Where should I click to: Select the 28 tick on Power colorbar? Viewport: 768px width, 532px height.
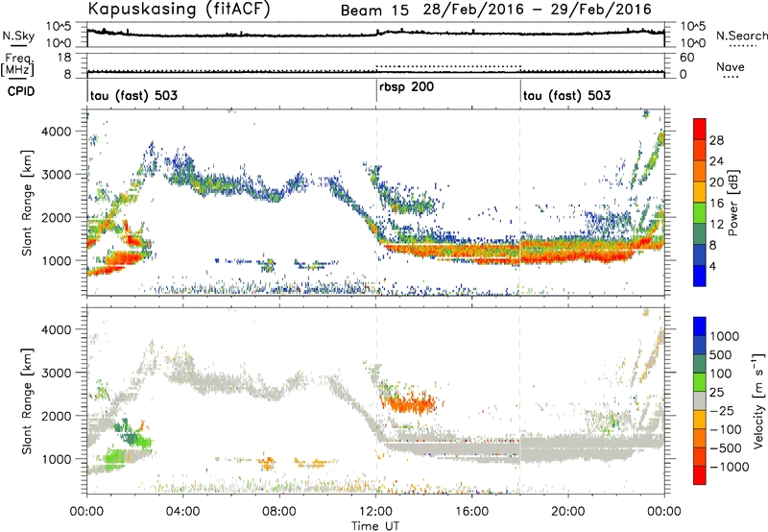pos(716,140)
